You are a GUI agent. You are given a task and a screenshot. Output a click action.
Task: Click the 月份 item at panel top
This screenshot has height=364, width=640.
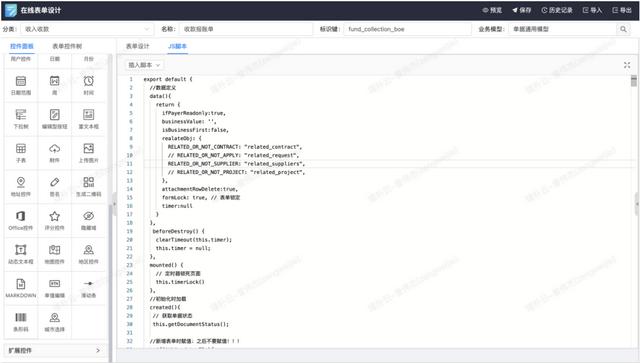tap(89, 59)
